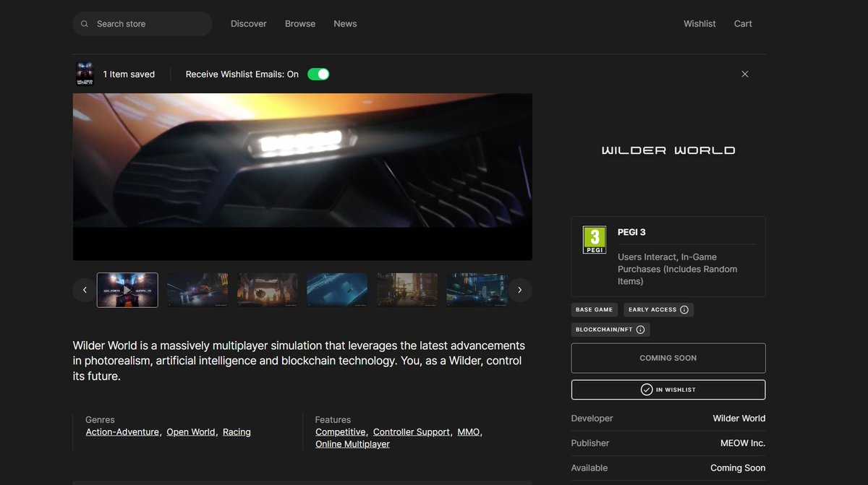Viewport: 868px width, 485px height.
Task: Open the MMO feature link
Action: (469, 432)
